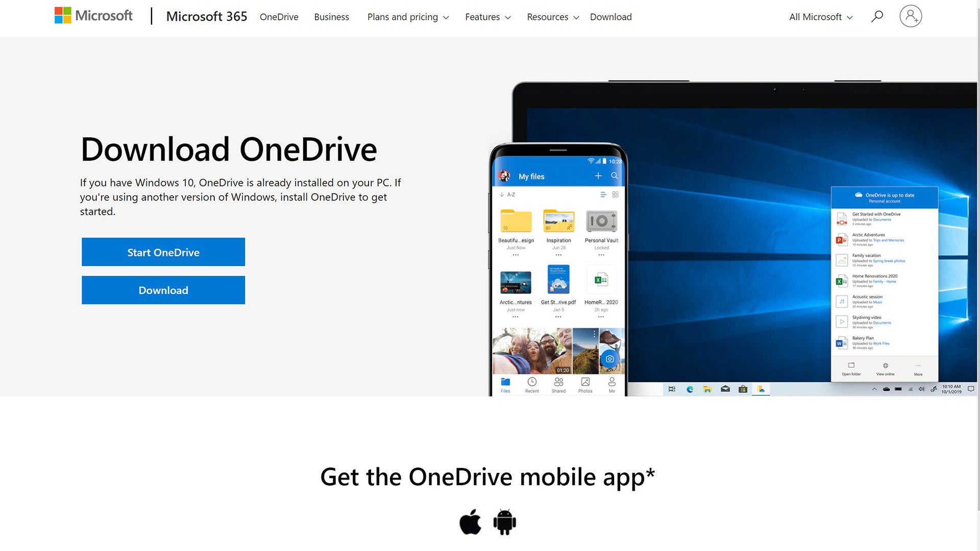Expand the Plans and pricing dropdown
This screenshot has height=551, width=980.
pyautogui.click(x=407, y=16)
